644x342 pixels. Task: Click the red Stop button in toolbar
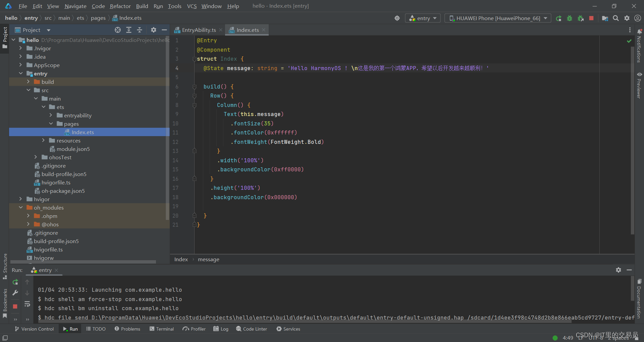click(591, 18)
